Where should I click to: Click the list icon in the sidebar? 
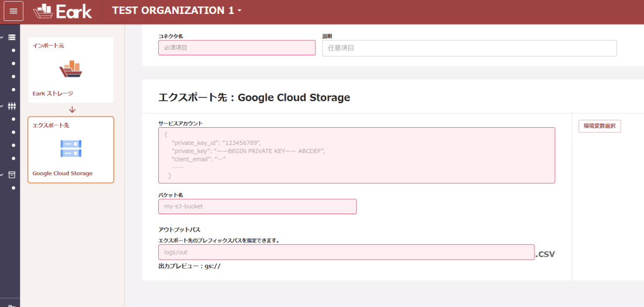[12, 37]
